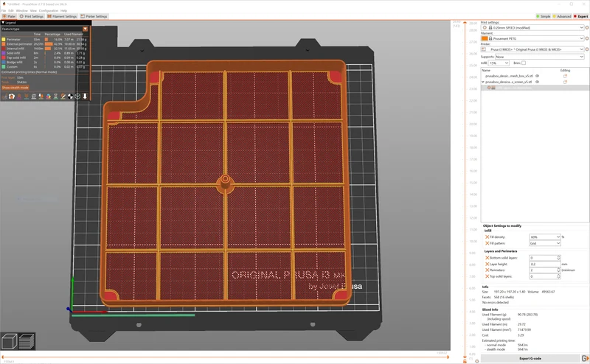The width and height of the screenshot is (590, 364).
Task: Open the Help menu
Action: pyautogui.click(x=63, y=11)
